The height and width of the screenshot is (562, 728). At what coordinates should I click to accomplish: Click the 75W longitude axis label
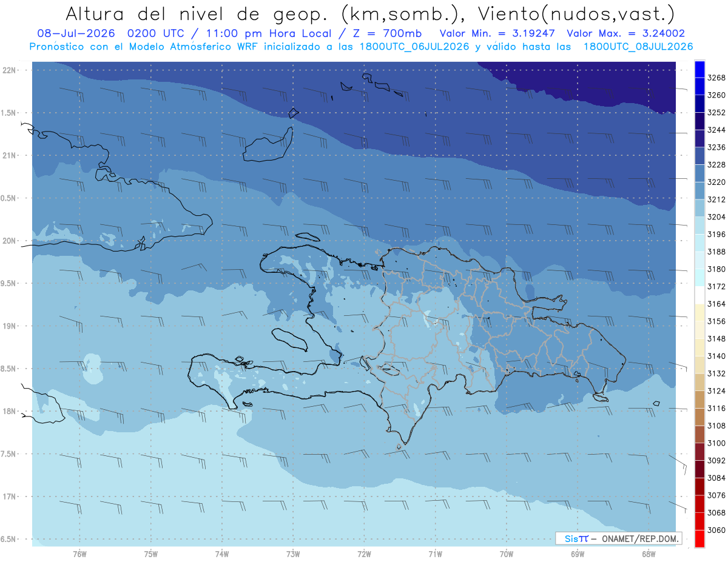tap(151, 554)
